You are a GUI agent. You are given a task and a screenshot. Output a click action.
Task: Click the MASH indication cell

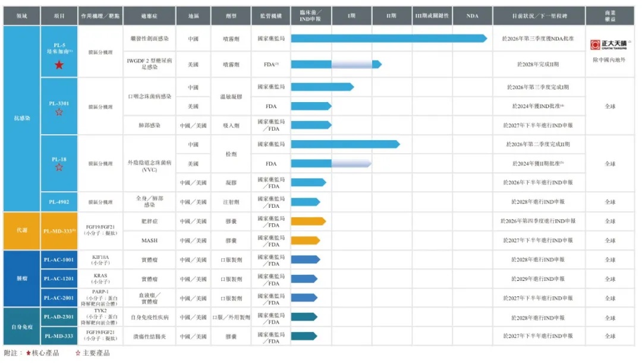(149, 240)
